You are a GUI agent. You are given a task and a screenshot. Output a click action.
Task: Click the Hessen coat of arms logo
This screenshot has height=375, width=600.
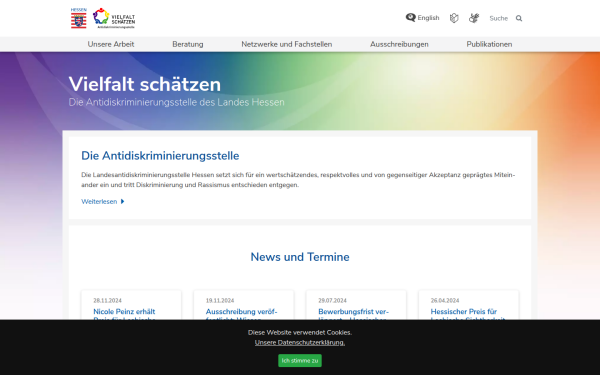[78, 18]
